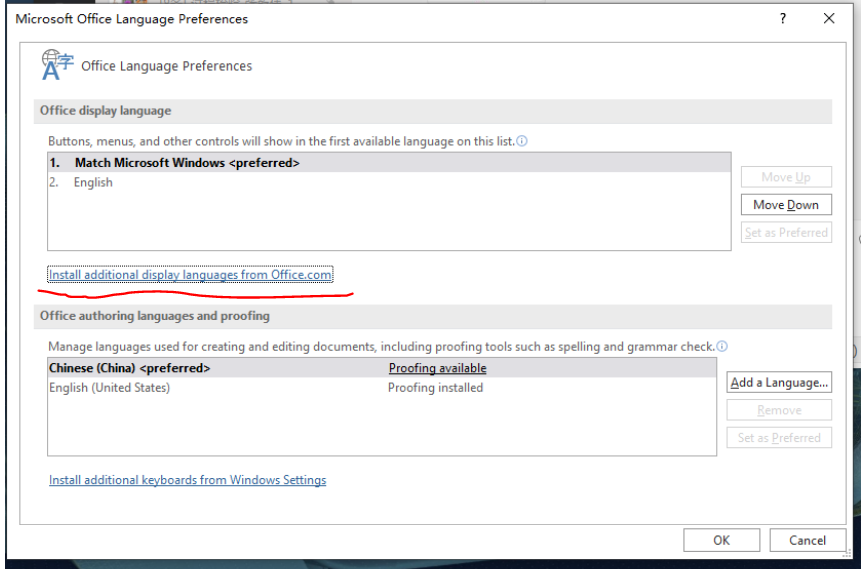Image resolution: width=862 pixels, height=574 pixels.
Task: Click the Office Language Preferences header icon
Action: click(x=57, y=65)
